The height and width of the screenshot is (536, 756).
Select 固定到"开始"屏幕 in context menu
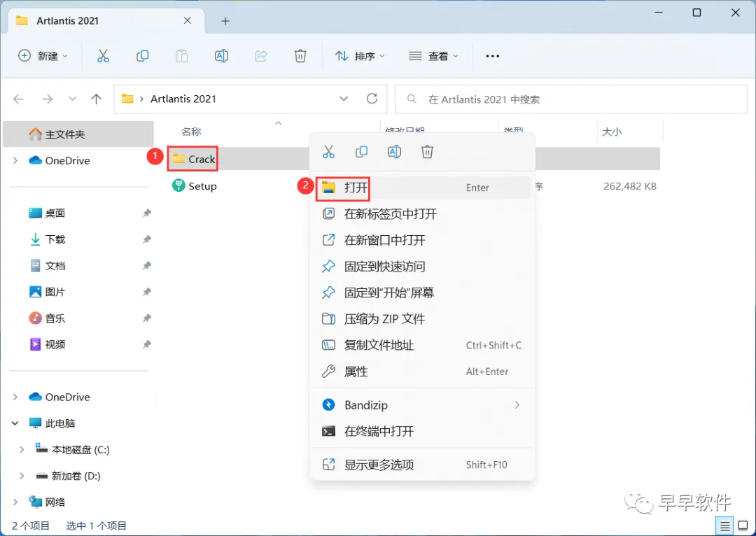click(421, 292)
